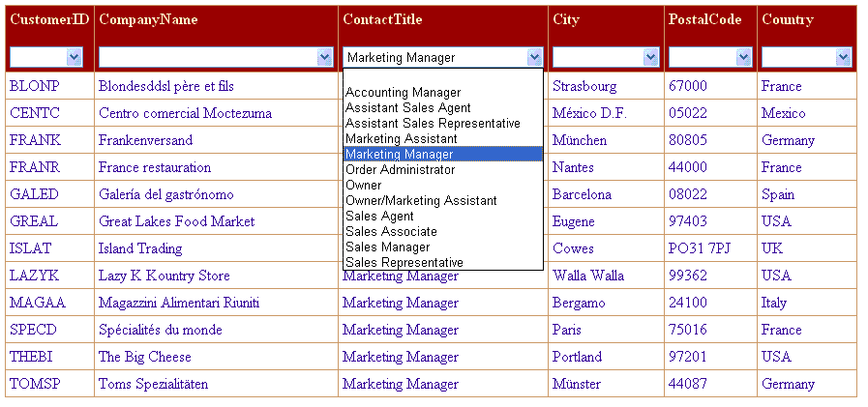The height and width of the screenshot is (407, 868).
Task: Click the CompanyName column header
Action: point(148,19)
